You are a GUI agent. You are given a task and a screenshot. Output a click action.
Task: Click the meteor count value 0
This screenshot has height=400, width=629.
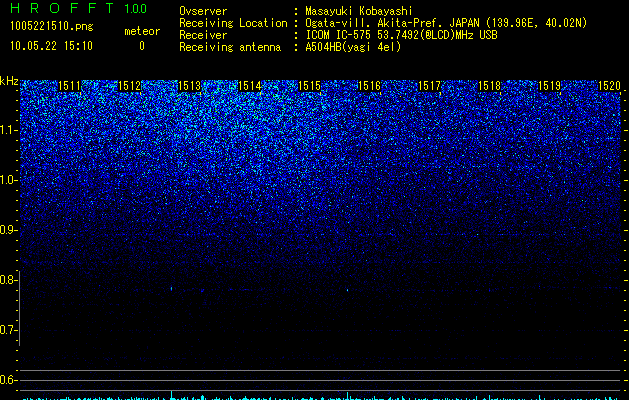[142, 46]
